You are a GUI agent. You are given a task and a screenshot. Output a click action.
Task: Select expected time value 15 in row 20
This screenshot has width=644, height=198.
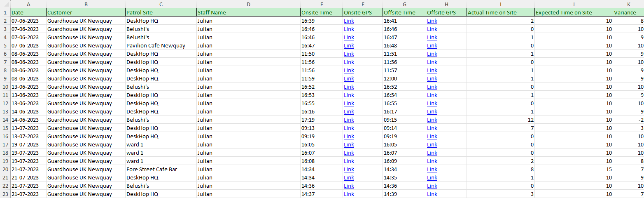[574, 170]
